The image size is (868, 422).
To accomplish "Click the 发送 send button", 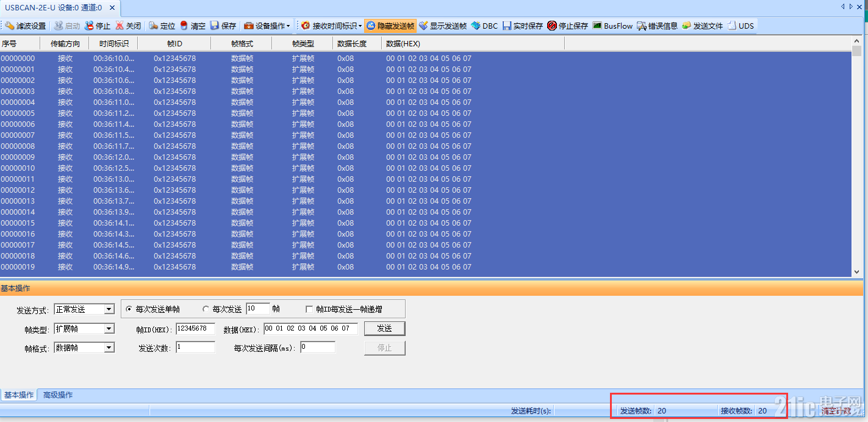I will [385, 328].
